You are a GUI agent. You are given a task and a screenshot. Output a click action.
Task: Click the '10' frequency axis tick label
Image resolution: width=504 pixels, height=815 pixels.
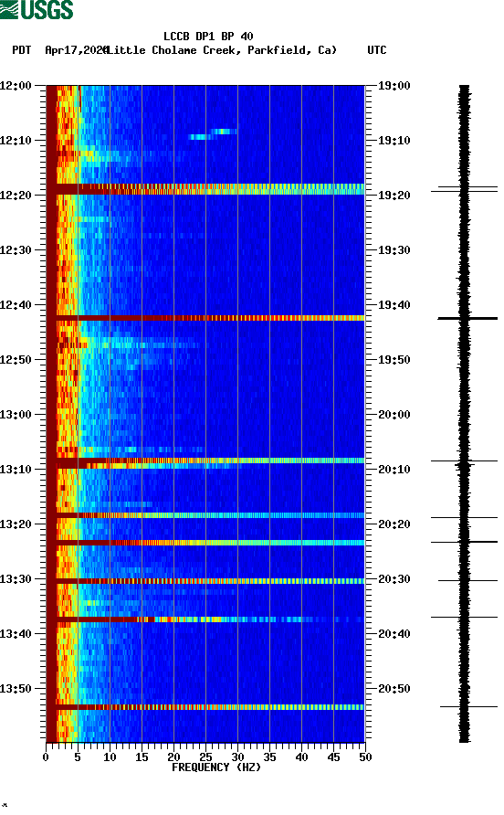point(110,757)
